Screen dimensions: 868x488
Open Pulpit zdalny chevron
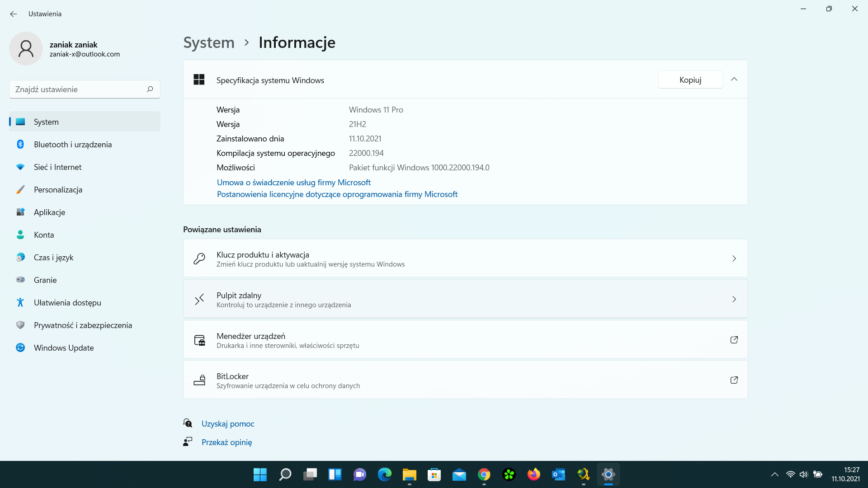[734, 299]
